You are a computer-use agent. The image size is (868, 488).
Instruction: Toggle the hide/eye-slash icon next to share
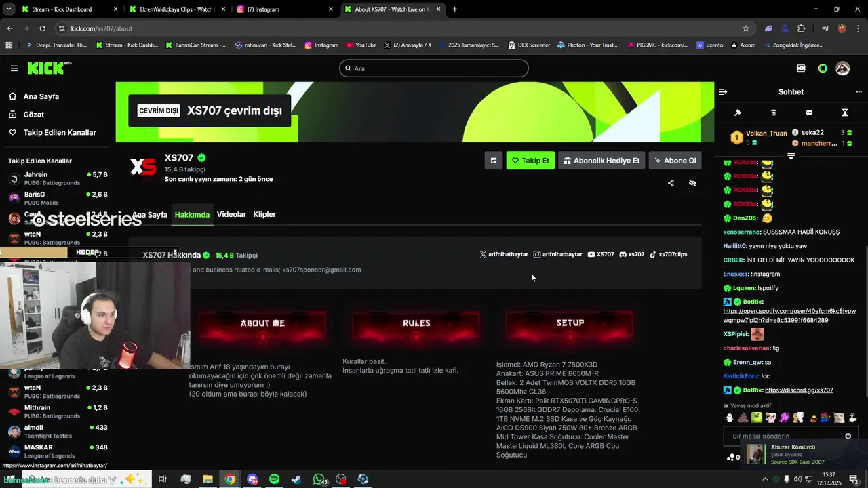coord(692,183)
